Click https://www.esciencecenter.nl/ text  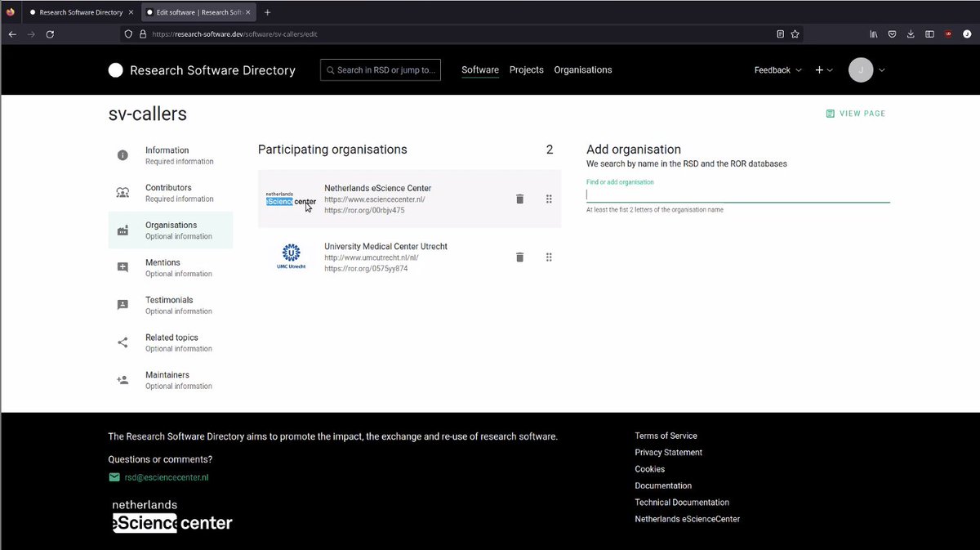coord(375,199)
